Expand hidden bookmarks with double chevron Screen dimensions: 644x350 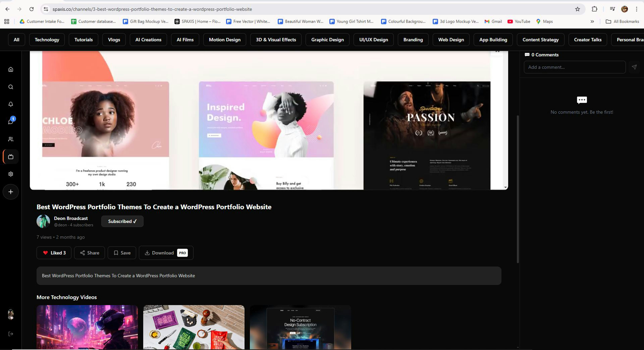tap(592, 21)
